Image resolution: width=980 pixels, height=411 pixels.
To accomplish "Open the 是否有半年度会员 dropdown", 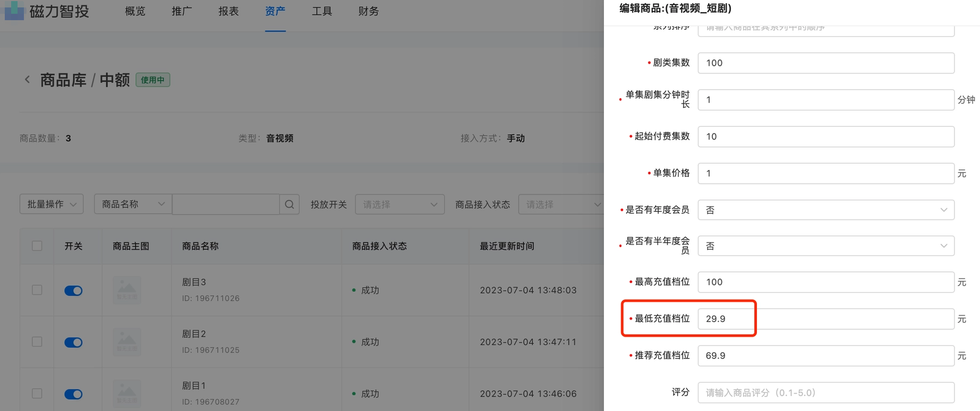I will tap(826, 246).
